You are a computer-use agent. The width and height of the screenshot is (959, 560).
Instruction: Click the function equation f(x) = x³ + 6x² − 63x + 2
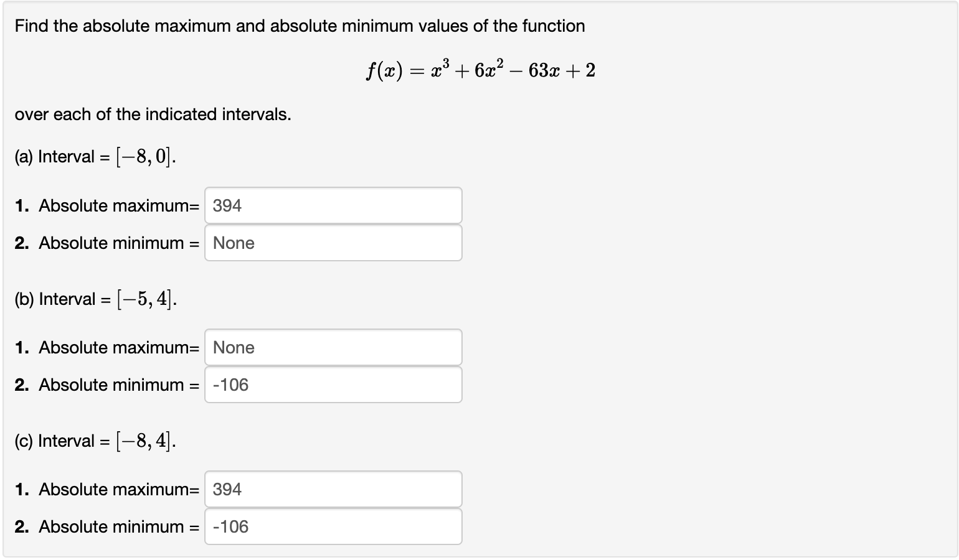click(x=479, y=68)
